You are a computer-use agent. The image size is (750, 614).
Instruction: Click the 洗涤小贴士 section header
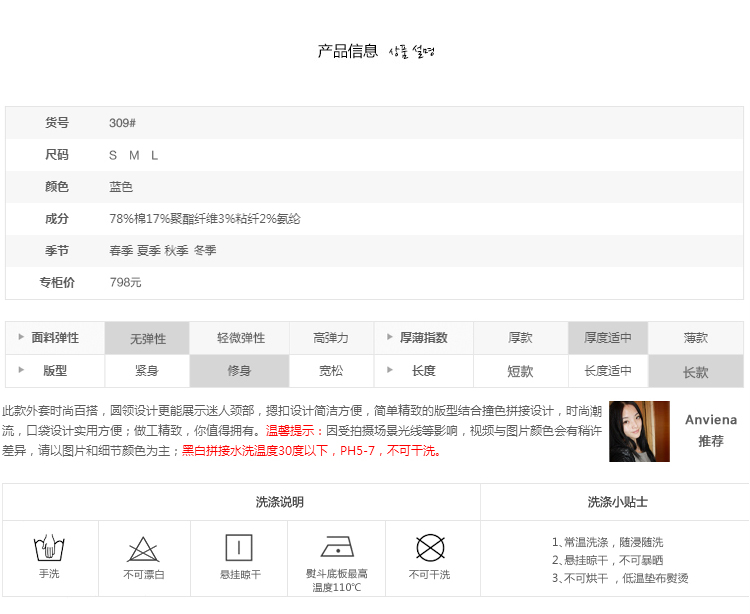click(618, 502)
